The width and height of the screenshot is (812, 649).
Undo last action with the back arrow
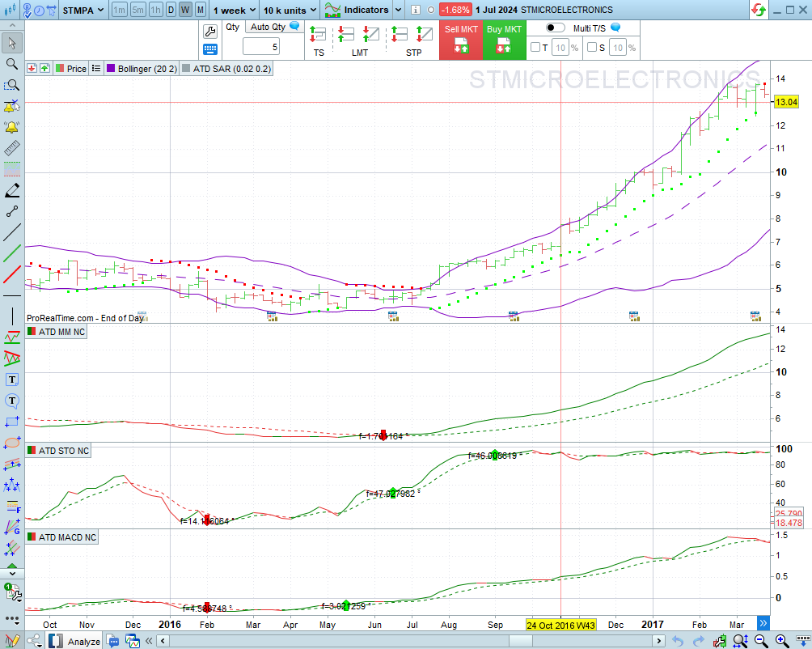point(678,641)
